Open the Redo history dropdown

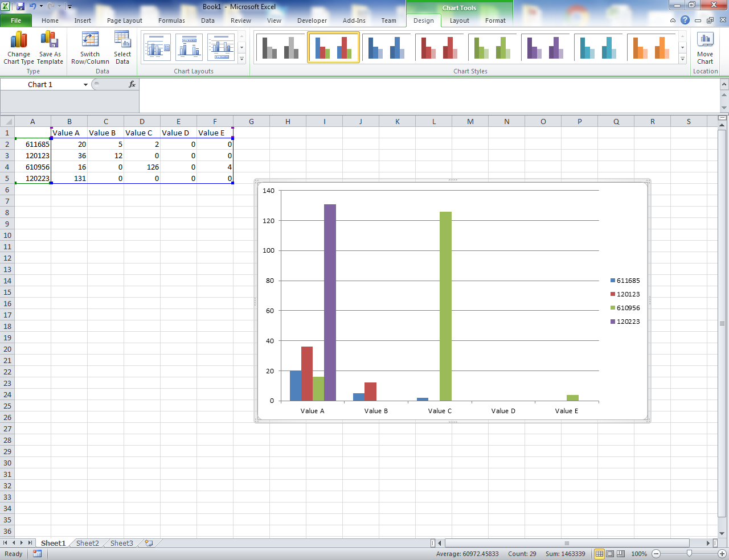pyautogui.click(x=60, y=6)
